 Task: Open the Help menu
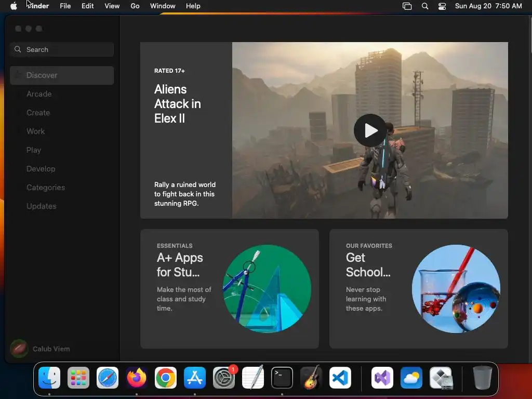(x=193, y=6)
